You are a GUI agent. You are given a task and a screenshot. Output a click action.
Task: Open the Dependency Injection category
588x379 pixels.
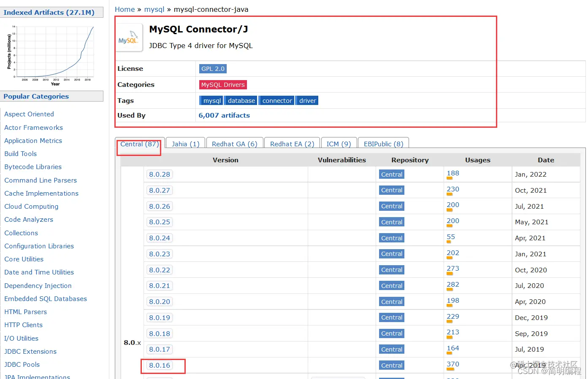pos(38,286)
